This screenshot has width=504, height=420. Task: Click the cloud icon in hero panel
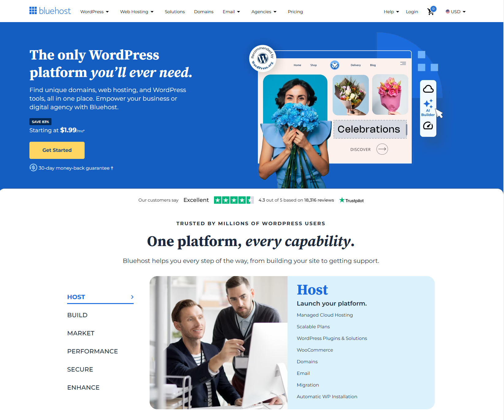click(x=428, y=89)
